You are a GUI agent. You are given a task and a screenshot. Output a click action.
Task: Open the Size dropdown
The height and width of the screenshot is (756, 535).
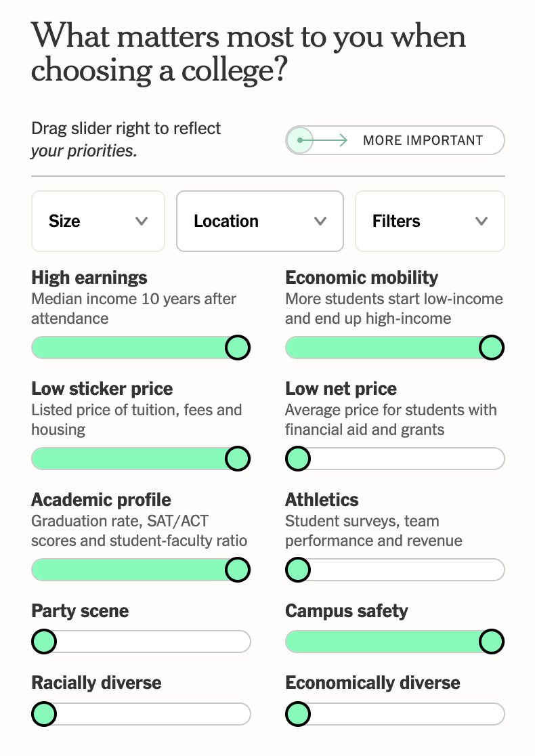pos(98,222)
